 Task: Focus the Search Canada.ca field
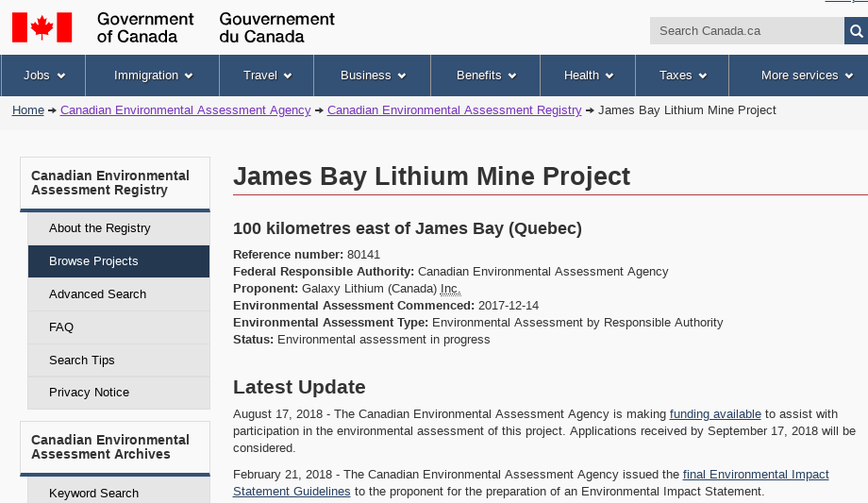coord(747,31)
